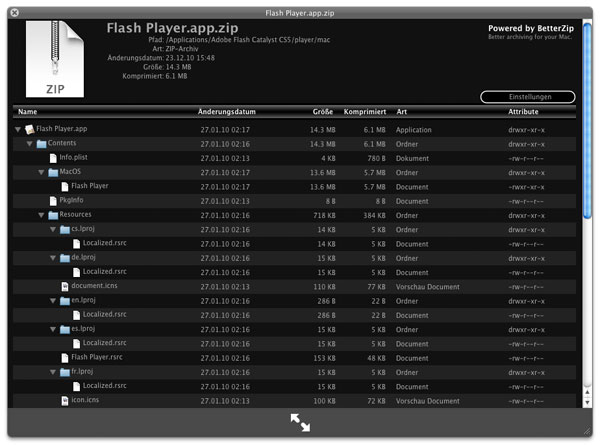Click the icon.icns file icon

point(65,400)
